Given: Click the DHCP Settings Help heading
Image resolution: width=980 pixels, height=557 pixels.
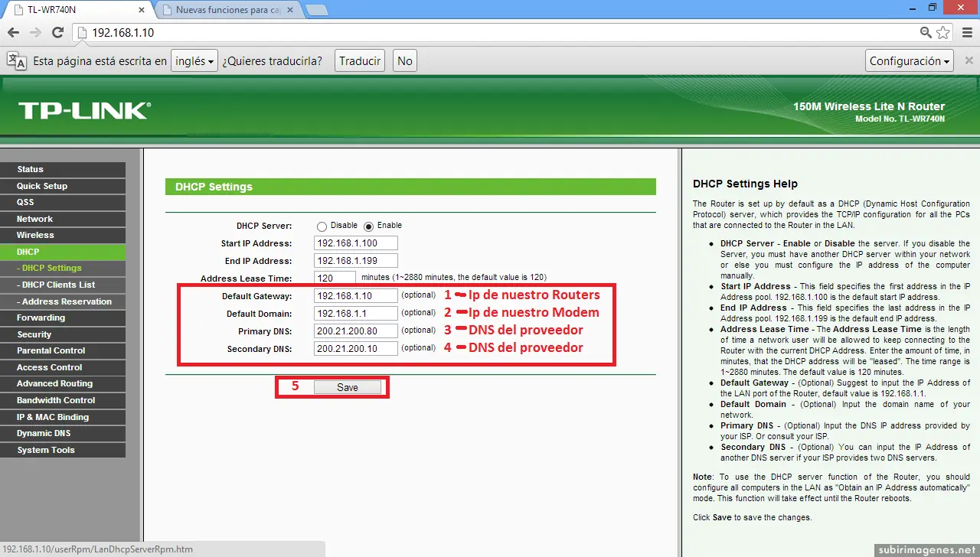Looking at the screenshot, I should tap(745, 184).
